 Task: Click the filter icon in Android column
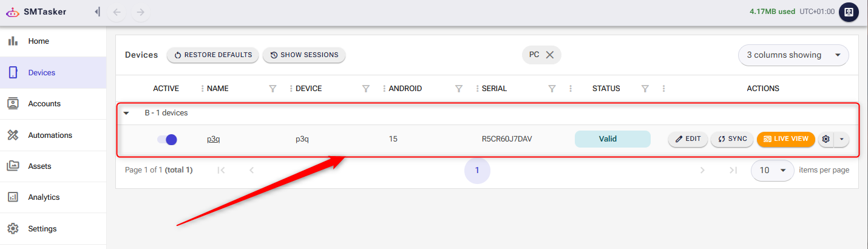click(459, 89)
